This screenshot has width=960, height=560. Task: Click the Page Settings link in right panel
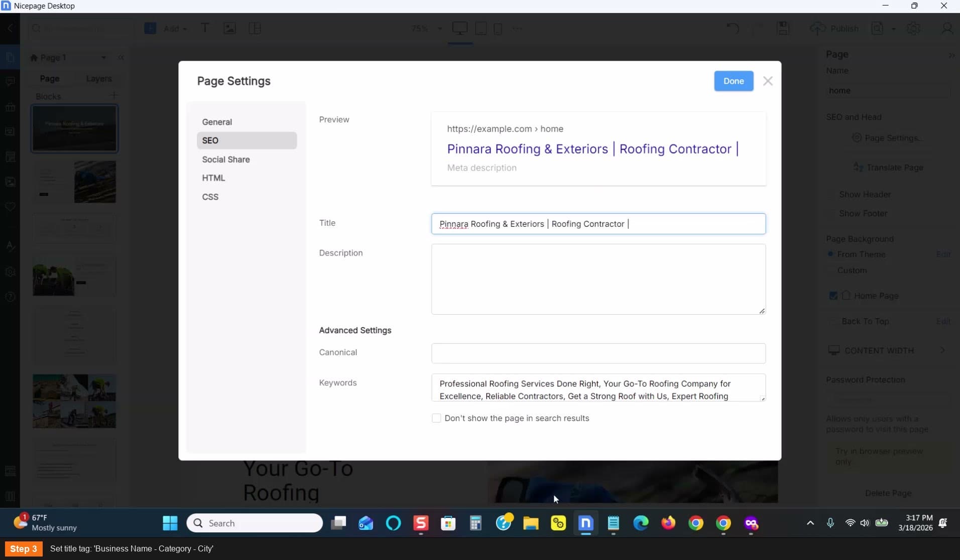click(x=888, y=138)
